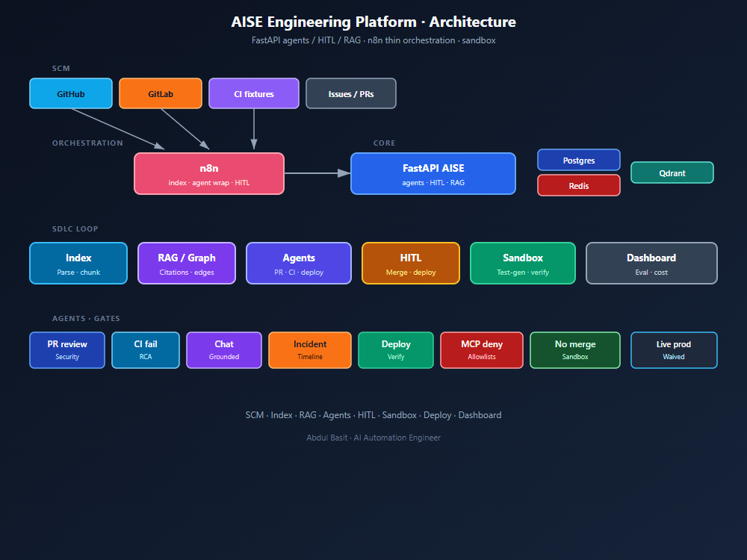Image resolution: width=747 pixels, height=560 pixels.
Task: Select the red Redis box
Action: (579, 185)
